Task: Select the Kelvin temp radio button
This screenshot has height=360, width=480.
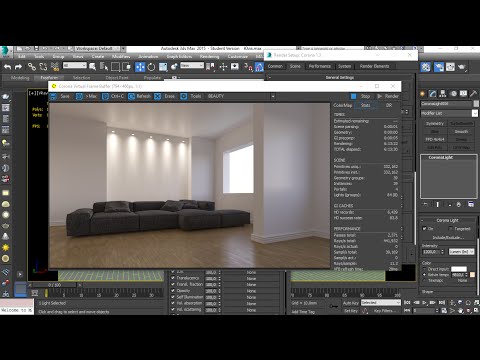Action: tap(424, 275)
